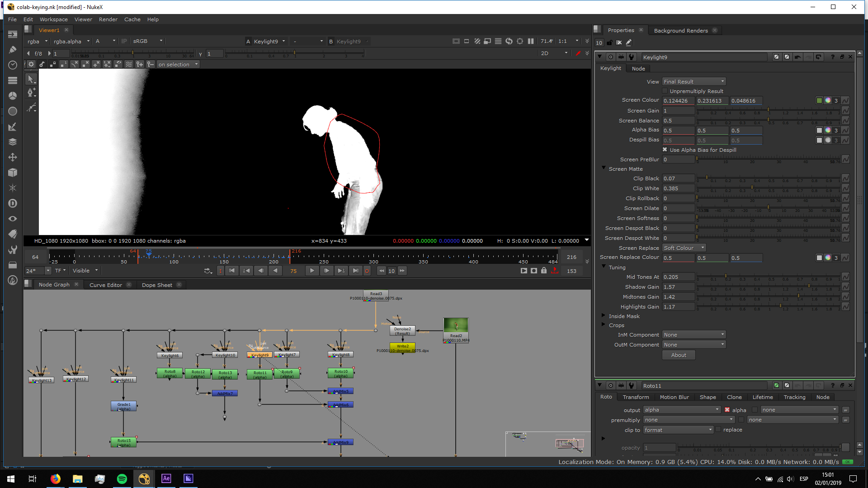Click the Select All tool in viewer
The height and width of the screenshot is (488, 868).
[x=31, y=79]
